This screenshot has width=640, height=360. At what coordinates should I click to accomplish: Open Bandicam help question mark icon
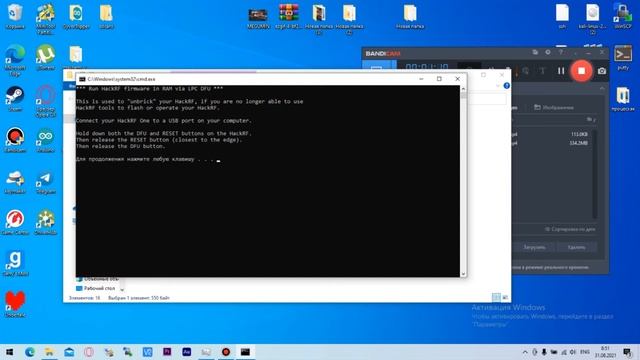(x=561, y=52)
